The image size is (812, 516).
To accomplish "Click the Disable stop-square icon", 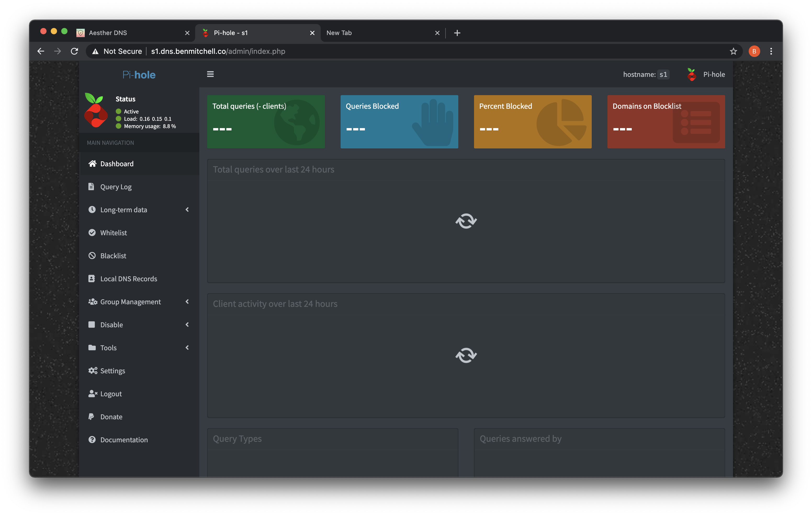I will tap(91, 325).
